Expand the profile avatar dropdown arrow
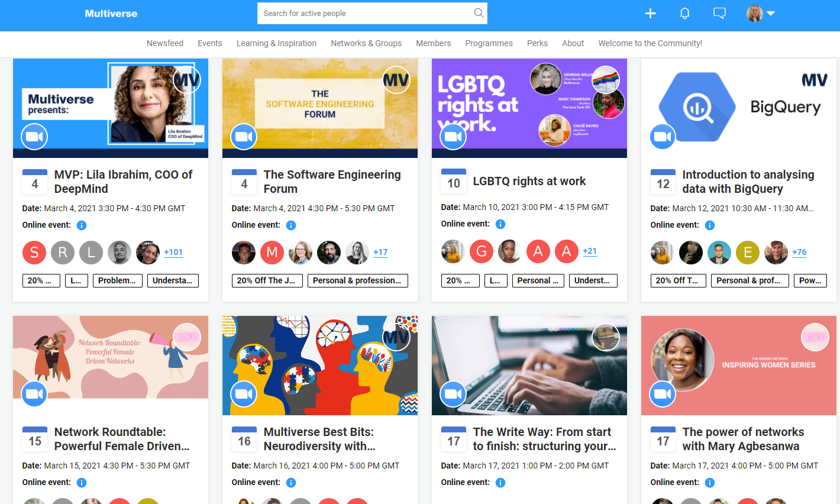The height and width of the screenshot is (504, 840). [x=771, y=13]
